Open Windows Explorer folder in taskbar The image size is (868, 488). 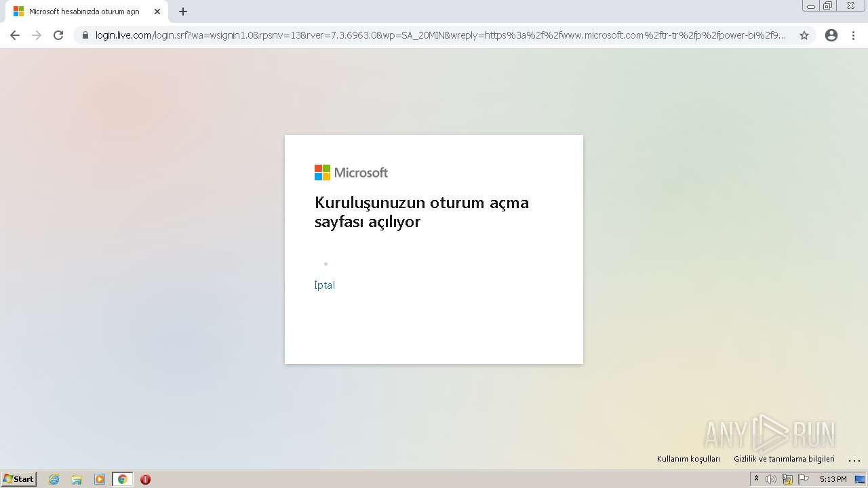tap(77, 479)
